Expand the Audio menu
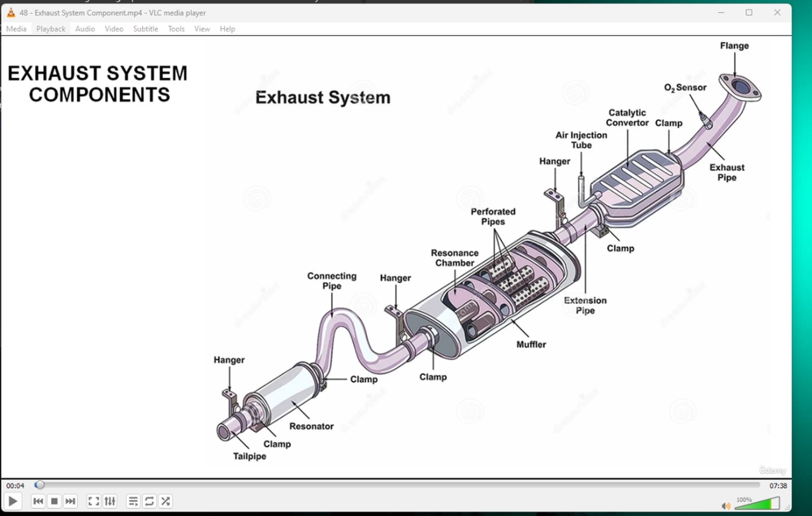Image resolution: width=812 pixels, height=516 pixels. (x=85, y=28)
